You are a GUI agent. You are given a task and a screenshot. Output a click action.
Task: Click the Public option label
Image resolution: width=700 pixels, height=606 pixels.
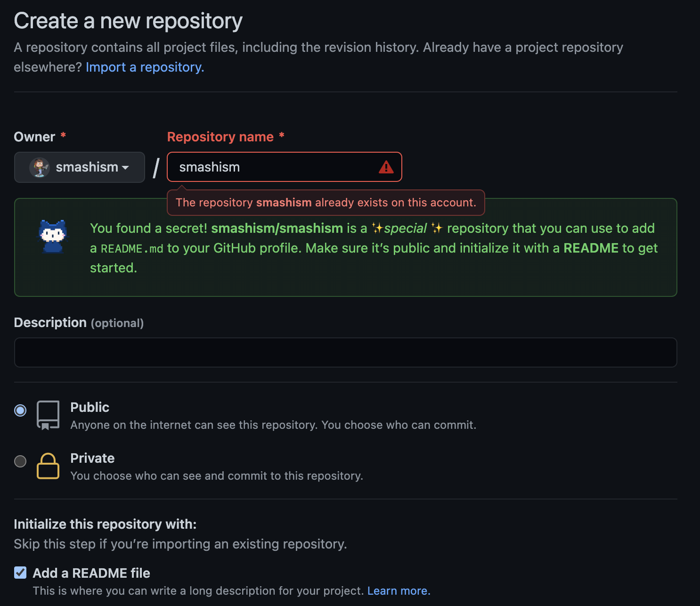(90, 407)
